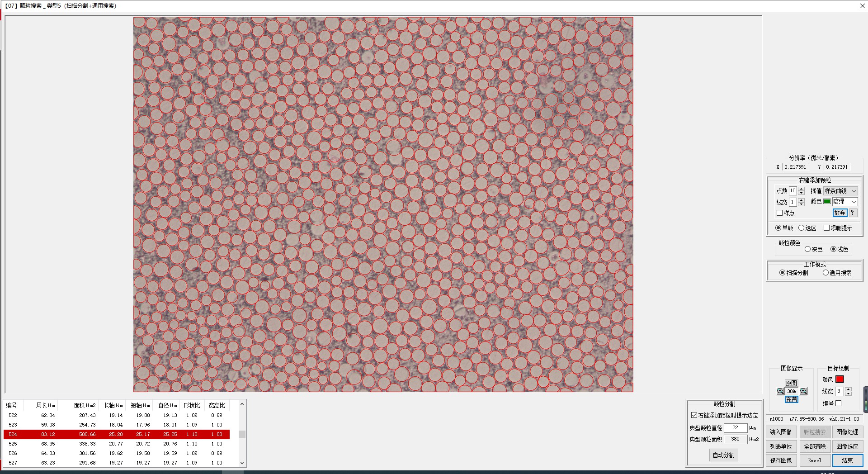
Task: Click the question mark help button
Action: pyautogui.click(x=852, y=213)
